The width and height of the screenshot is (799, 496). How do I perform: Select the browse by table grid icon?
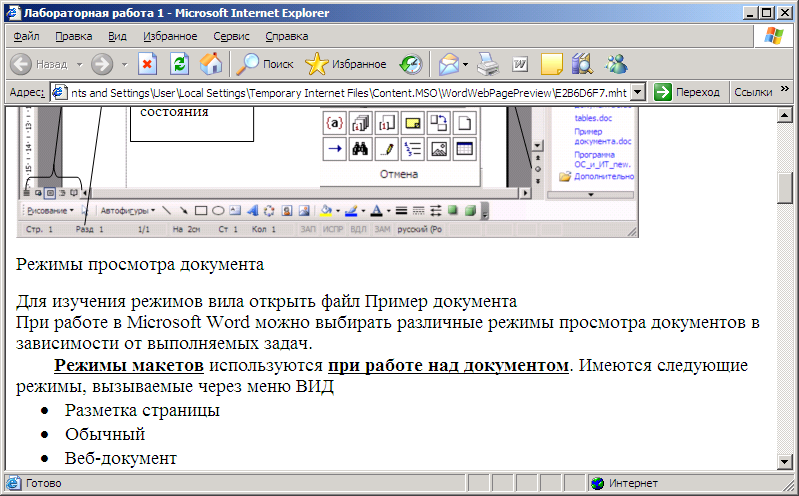(464, 149)
